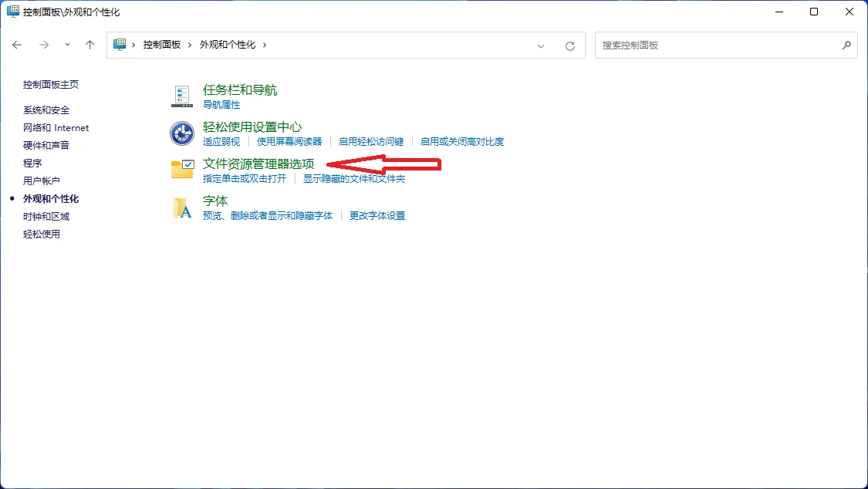
Task: Click 启用或关闭高对比度 link
Action: (x=462, y=142)
